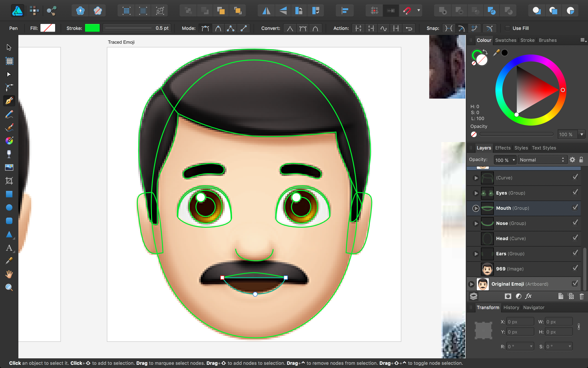Viewport: 588px width, 368px height.
Task: Switch to the Effects tab
Action: (503, 148)
